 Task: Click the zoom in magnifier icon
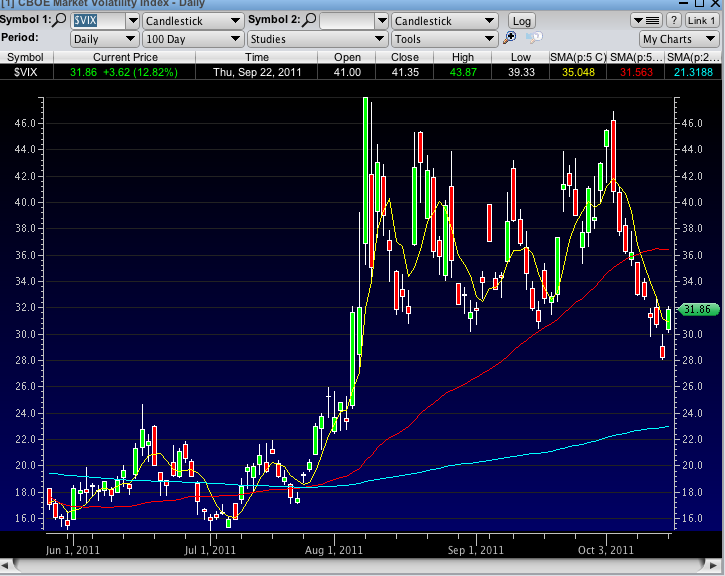pyautogui.click(x=510, y=38)
